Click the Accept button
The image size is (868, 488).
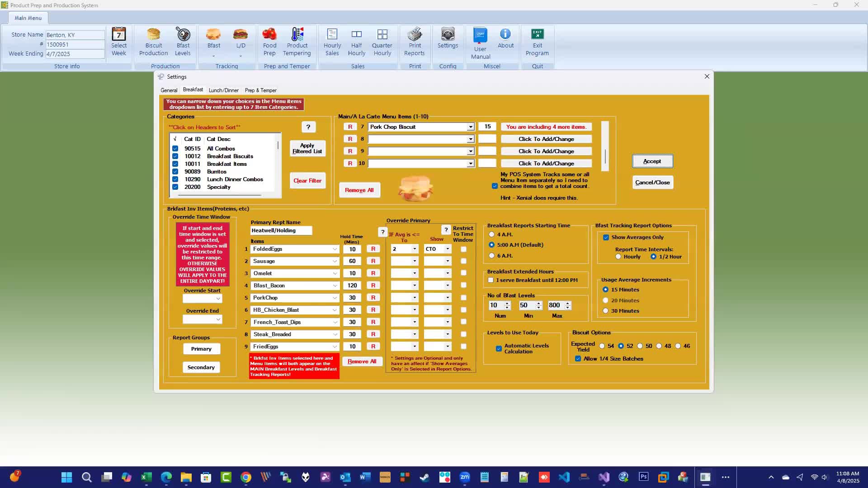[652, 161]
